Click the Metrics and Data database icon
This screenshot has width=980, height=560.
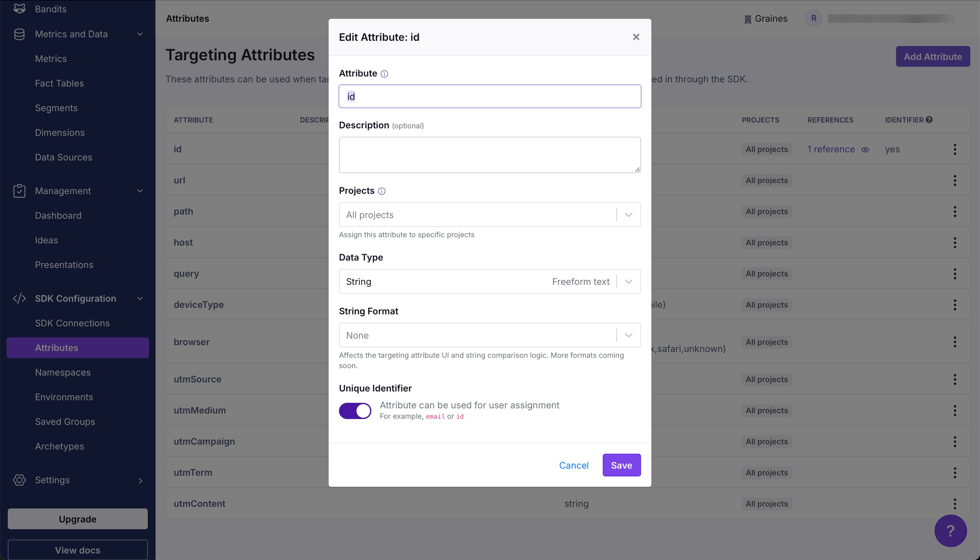(20, 34)
